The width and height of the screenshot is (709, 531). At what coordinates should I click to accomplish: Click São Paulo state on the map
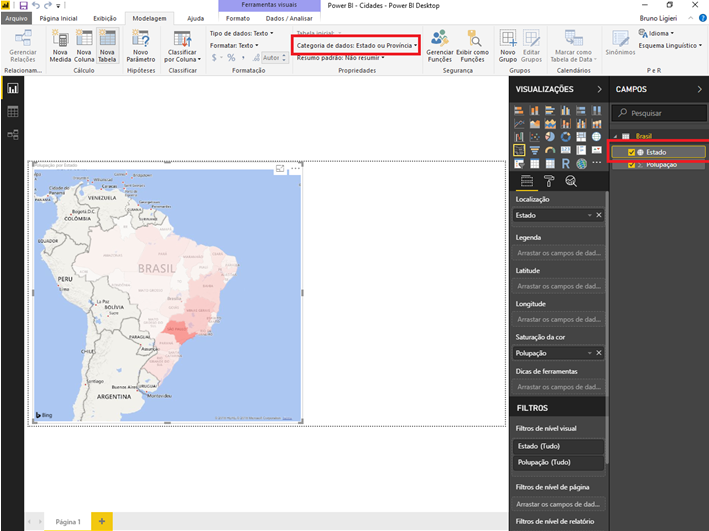(178, 332)
